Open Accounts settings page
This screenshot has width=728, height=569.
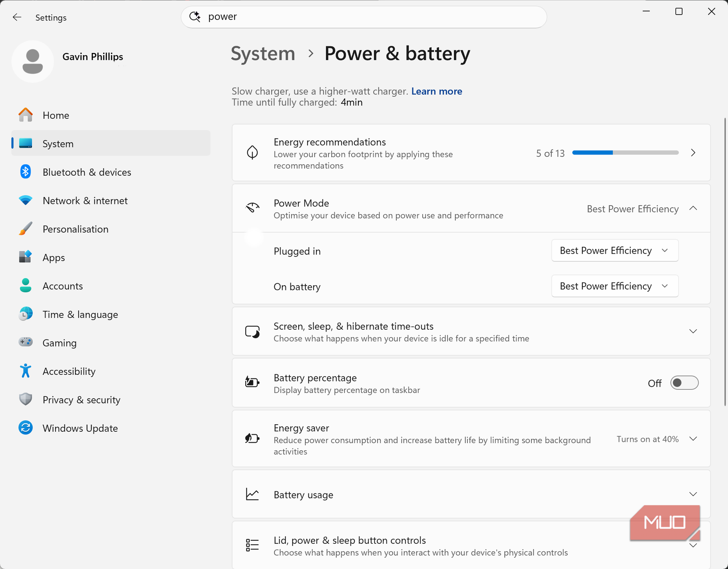point(111,286)
